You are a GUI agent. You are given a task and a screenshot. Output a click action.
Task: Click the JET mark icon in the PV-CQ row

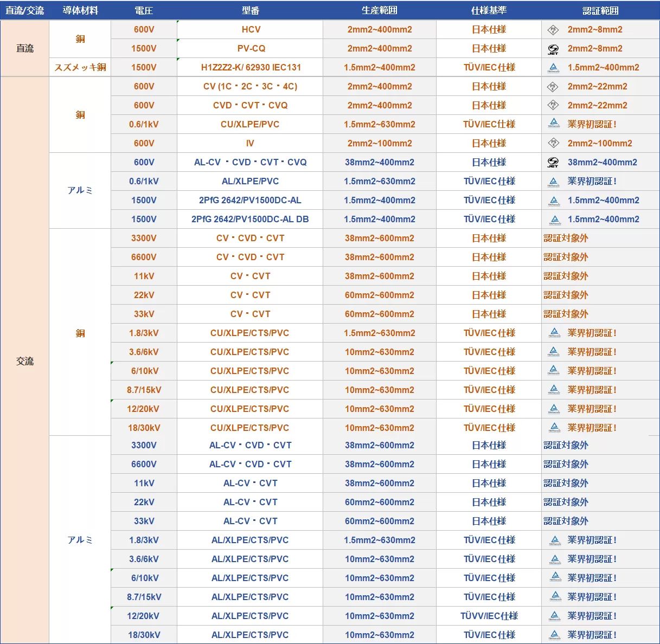click(x=553, y=49)
